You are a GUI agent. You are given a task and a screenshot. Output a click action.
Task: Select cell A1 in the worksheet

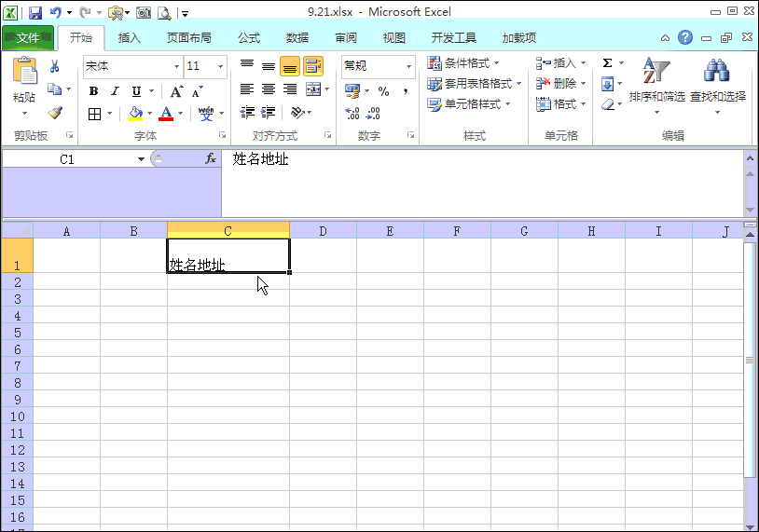(x=66, y=255)
